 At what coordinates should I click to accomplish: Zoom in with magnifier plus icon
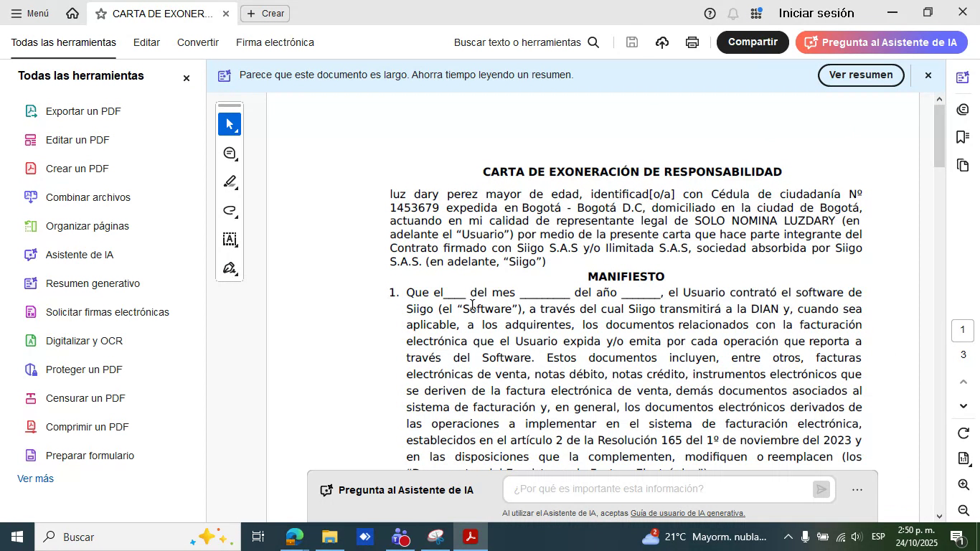pyautogui.click(x=963, y=485)
